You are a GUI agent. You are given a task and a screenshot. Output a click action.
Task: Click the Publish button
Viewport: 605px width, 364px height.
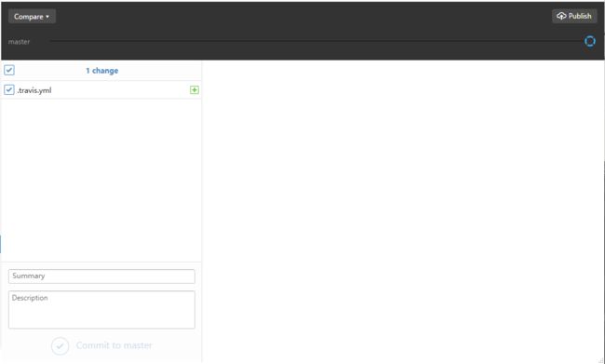point(574,16)
